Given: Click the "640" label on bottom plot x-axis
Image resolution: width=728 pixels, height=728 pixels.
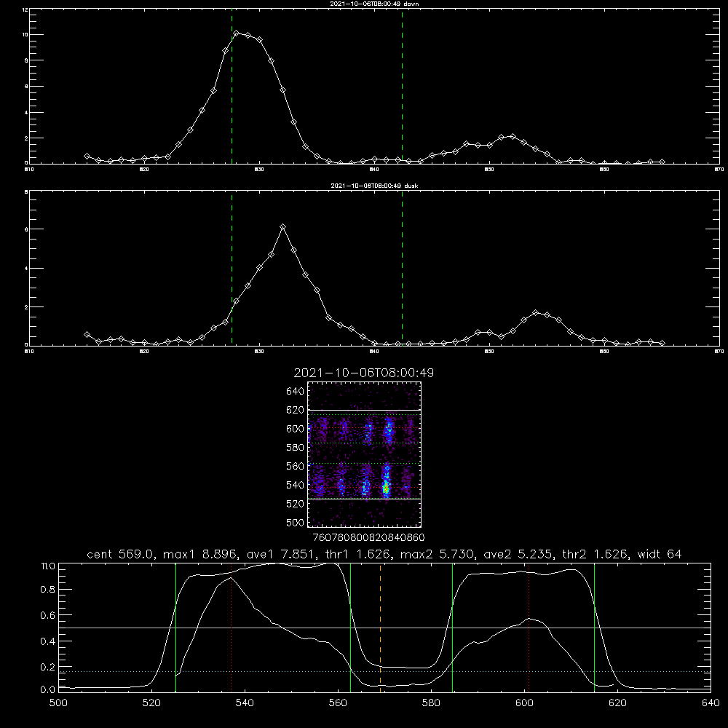Looking at the screenshot, I should 711,703.
